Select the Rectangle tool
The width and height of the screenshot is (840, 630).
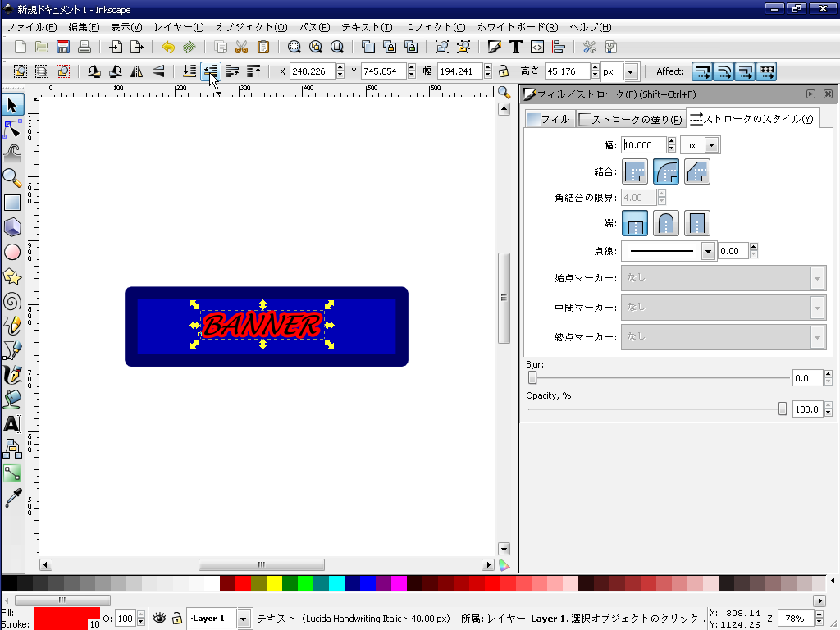point(12,203)
